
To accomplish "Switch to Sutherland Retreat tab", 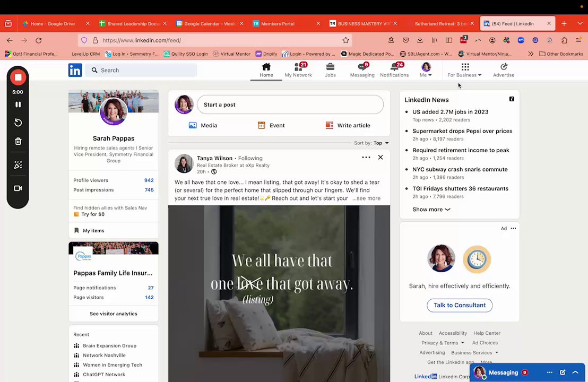I will 440,24.
